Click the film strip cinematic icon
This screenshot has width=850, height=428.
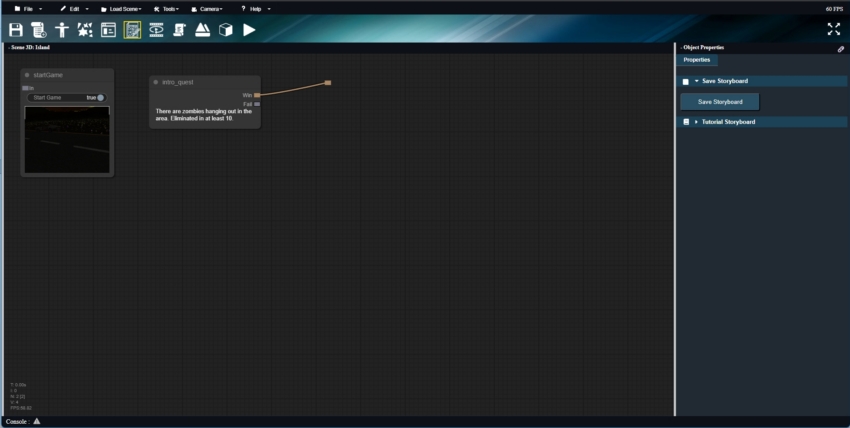click(156, 30)
